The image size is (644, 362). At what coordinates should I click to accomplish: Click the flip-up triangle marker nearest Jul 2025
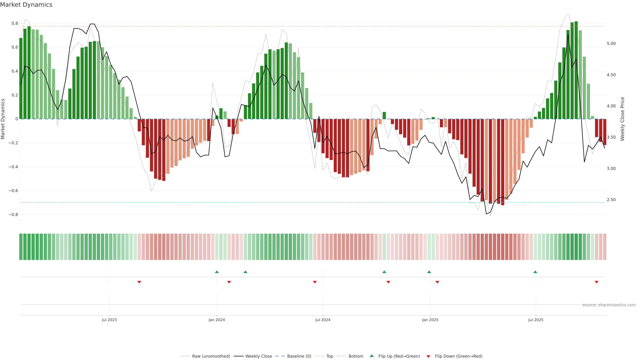click(x=535, y=272)
